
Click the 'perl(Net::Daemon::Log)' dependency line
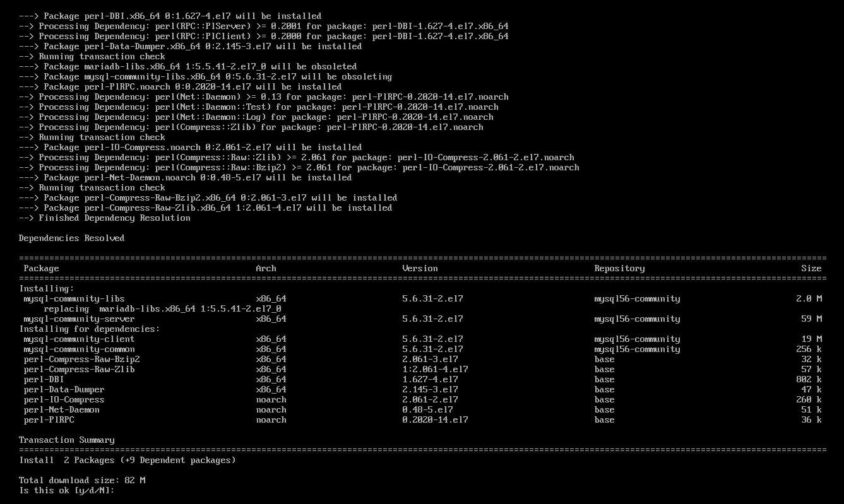click(256, 117)
